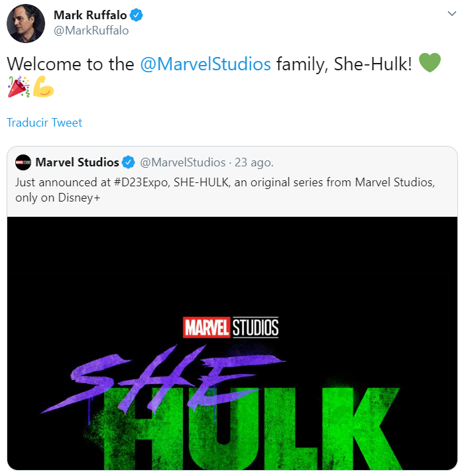Click the green heart emoji
The image size is (460, 476).
tap(430, 64)
